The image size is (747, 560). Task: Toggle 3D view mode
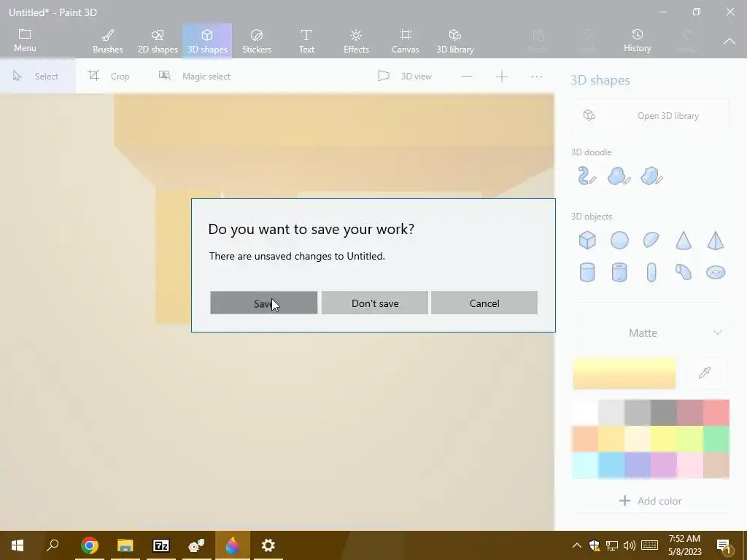pos(404,76)
